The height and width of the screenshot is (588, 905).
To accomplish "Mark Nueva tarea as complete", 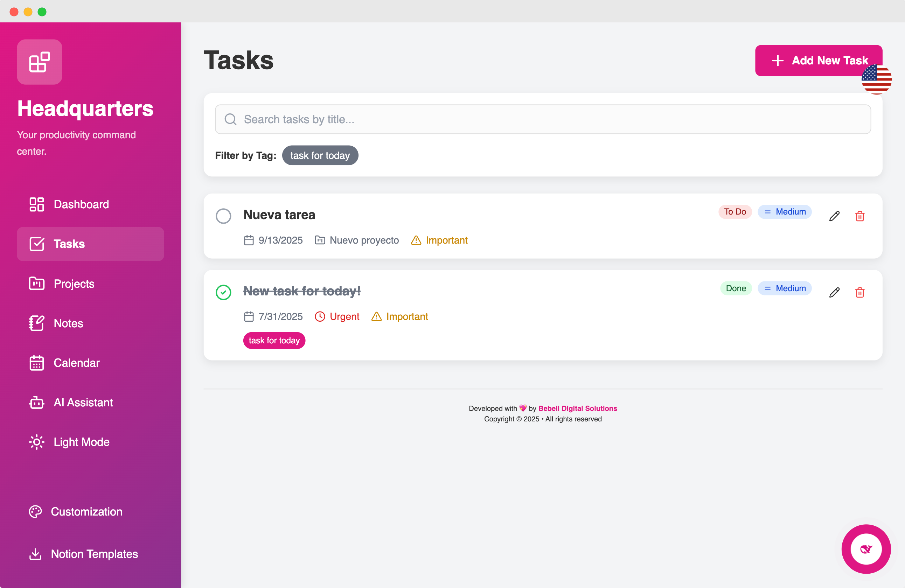I will coord(223,216).
